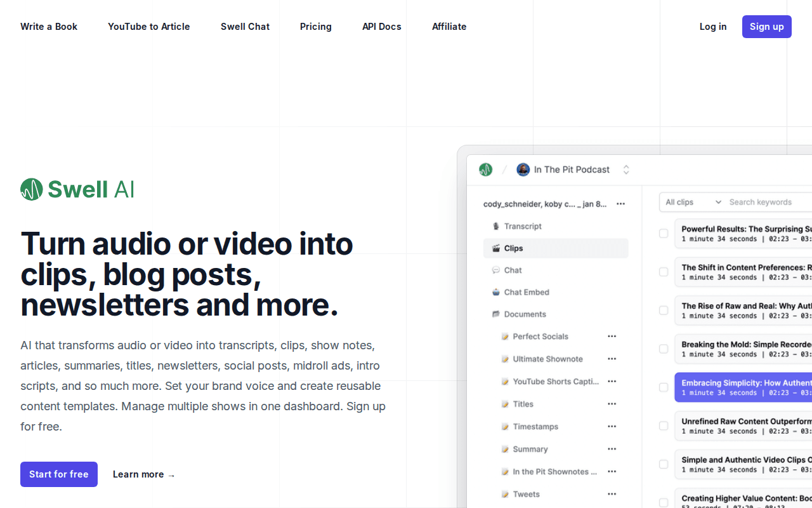Click the In The Pit Podcast name

point(572,170)
